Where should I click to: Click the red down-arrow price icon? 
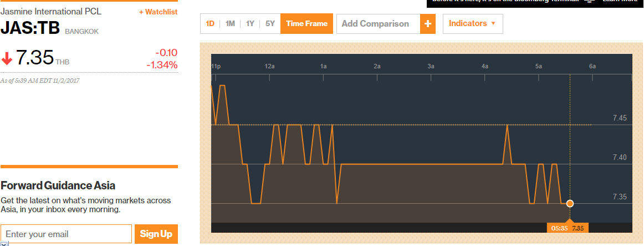coord(7,58)
